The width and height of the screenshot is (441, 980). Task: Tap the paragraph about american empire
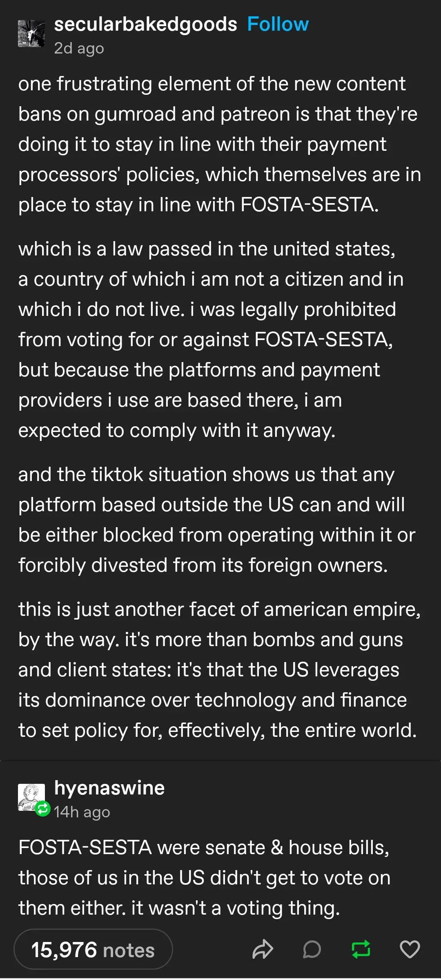(x=219, y=669)
